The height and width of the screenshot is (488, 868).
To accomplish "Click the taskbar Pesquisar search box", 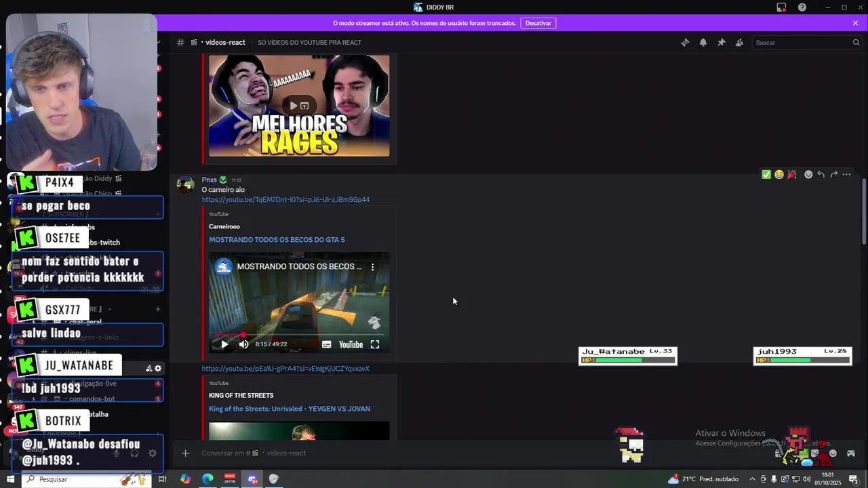I will (x=86, y=479).
